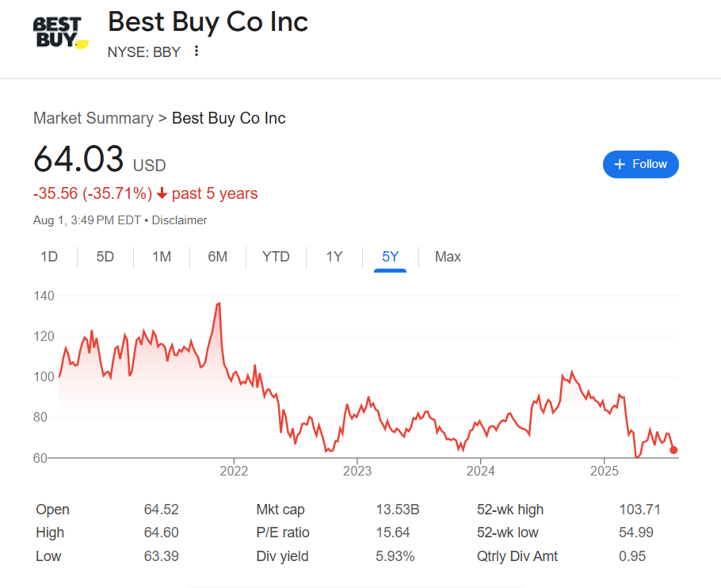Click the Best Buy Co Inc title heading
Screen dimensions: 721x588
pos(208,22)
